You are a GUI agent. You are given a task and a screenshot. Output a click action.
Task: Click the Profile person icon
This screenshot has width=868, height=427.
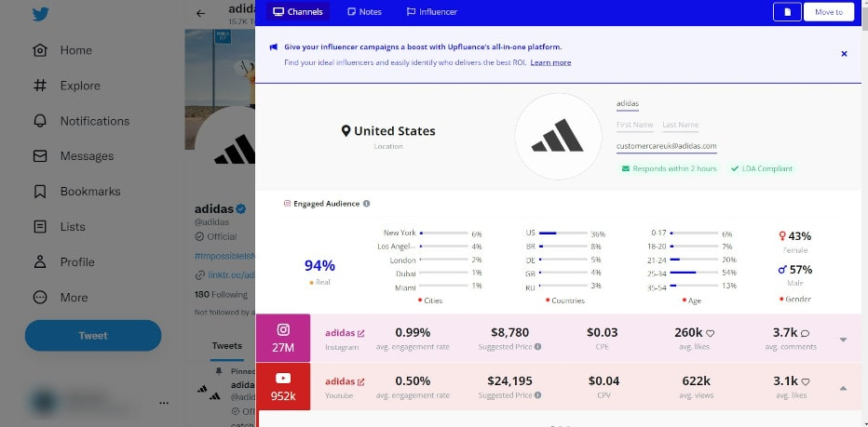coord(40,262)
